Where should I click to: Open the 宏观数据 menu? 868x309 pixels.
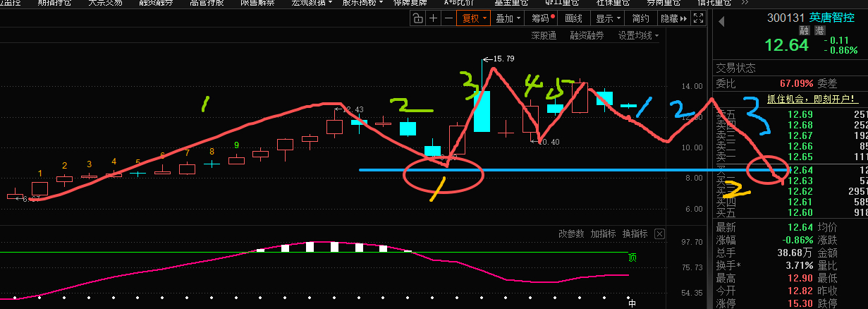(313, 3)
